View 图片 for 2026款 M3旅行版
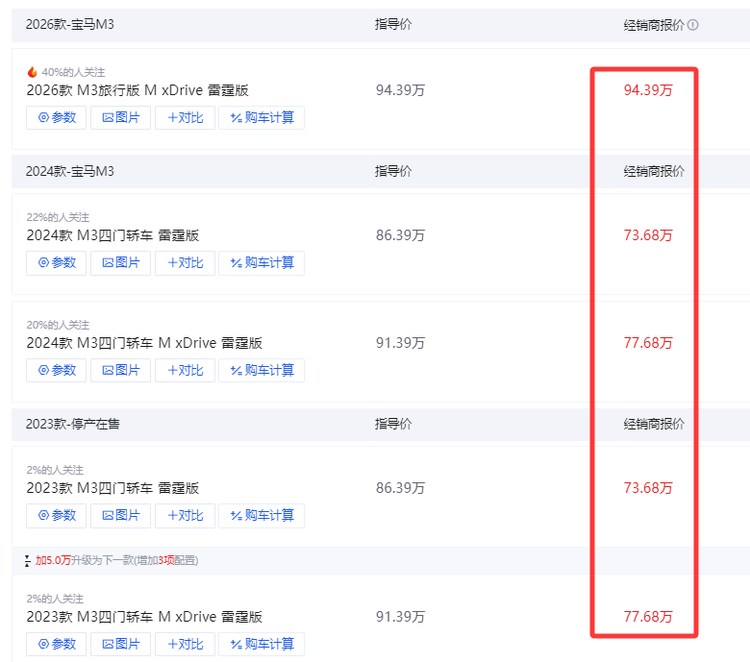Image resolution: width=750 pixels, height=662 pixels. coord(121,118)
